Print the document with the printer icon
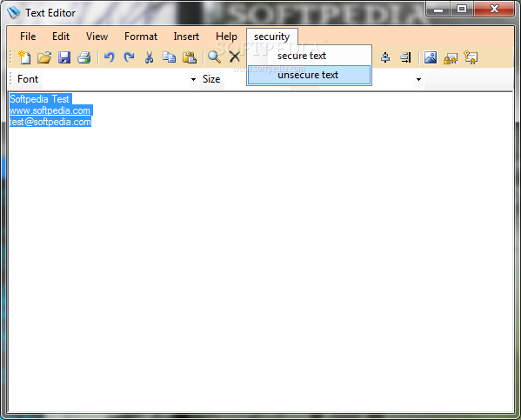 (84, 57)
